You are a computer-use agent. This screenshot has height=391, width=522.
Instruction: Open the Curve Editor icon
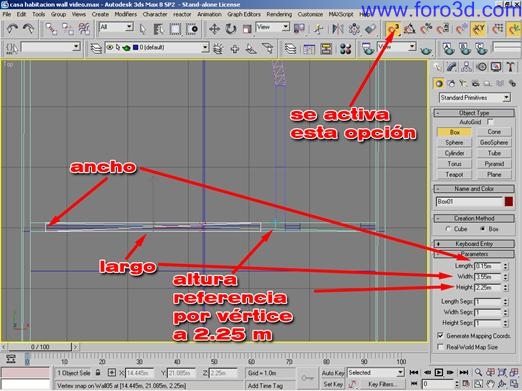click(309, 49)
